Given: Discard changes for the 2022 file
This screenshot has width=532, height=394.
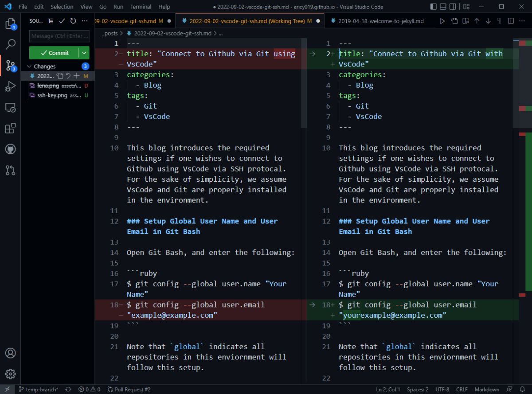Looking at the screenshot, I should click(68, 76).
